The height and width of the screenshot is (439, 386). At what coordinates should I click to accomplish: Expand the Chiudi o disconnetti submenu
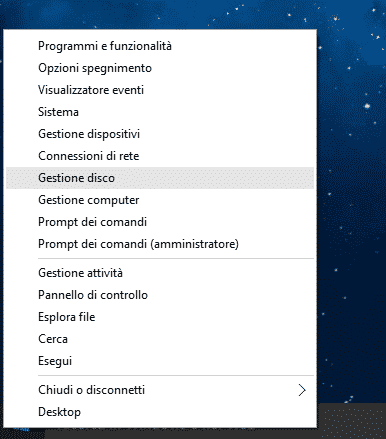(x=160, y=390)
